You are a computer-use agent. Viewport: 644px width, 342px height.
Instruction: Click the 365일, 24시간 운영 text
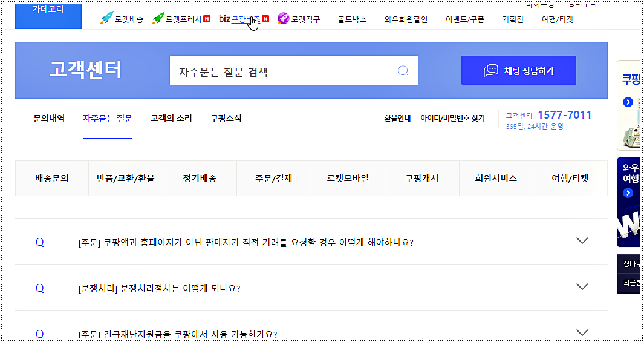(x=535, y=127)
